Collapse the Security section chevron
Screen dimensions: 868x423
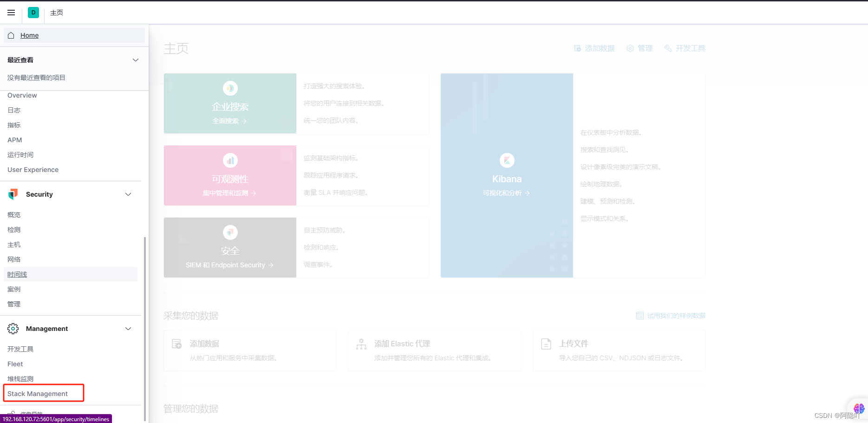click(x=128, y=194)
